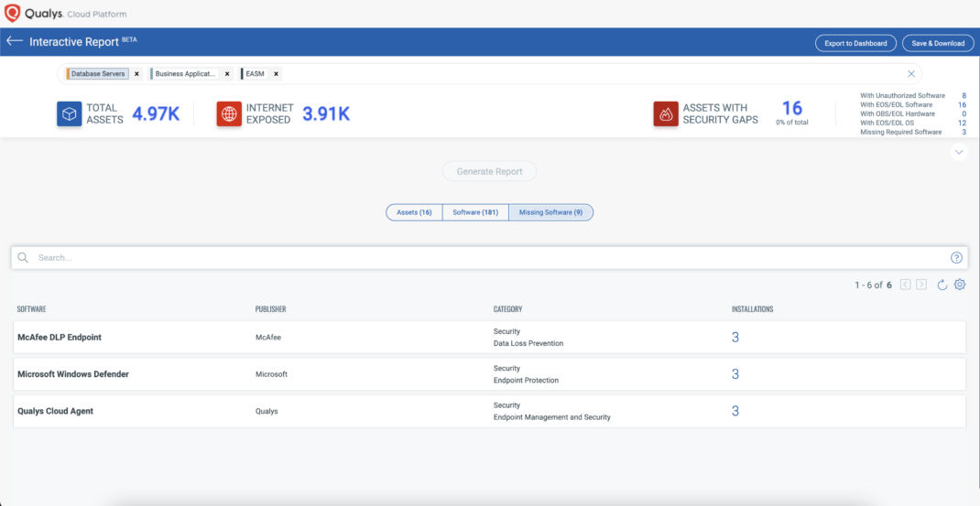Open table settings gear icon

pos(959,285)
